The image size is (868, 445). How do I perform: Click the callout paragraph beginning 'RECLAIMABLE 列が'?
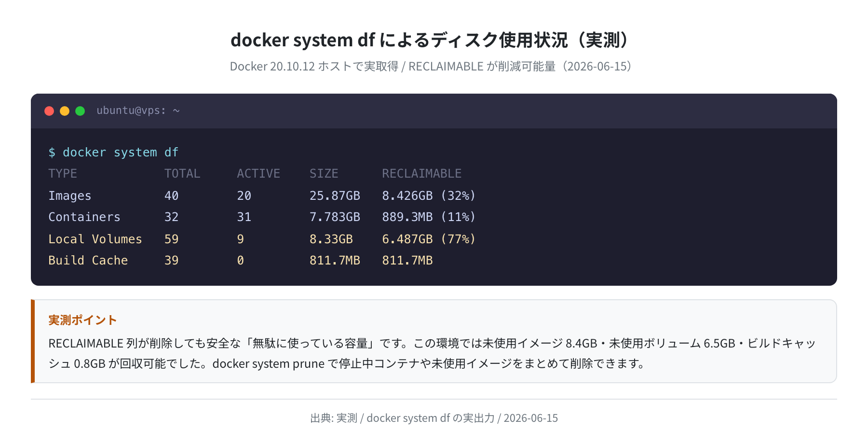tap(432, 353)
